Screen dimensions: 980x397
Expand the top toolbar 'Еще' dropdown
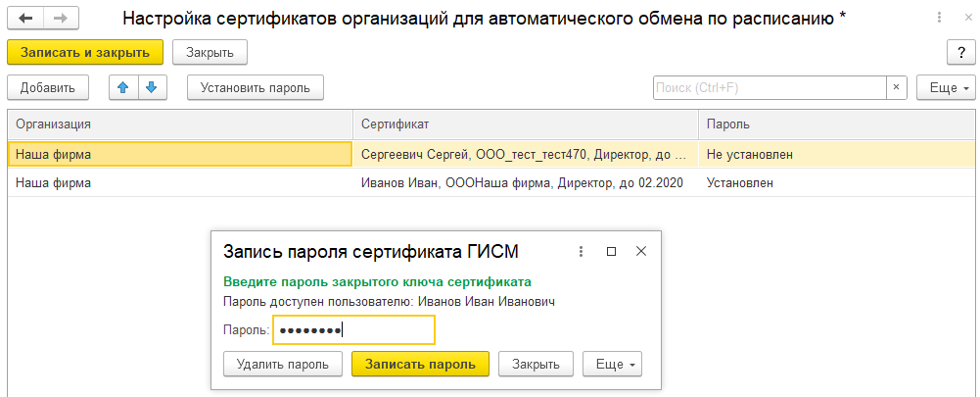tap(946, 87)
